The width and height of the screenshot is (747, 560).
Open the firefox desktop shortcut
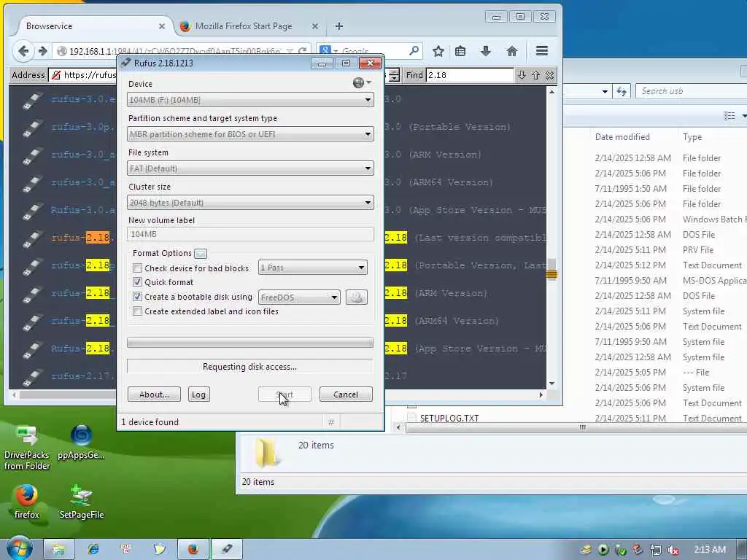[26, 502]
